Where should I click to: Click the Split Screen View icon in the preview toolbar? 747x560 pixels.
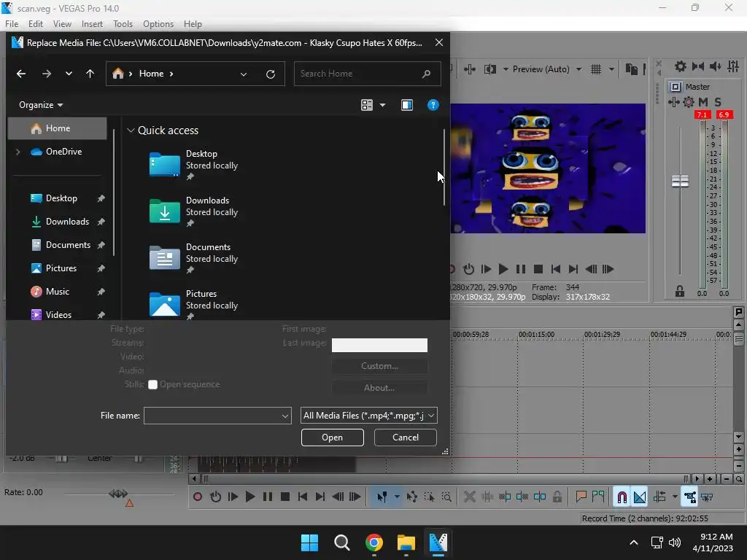click(489, 69)
